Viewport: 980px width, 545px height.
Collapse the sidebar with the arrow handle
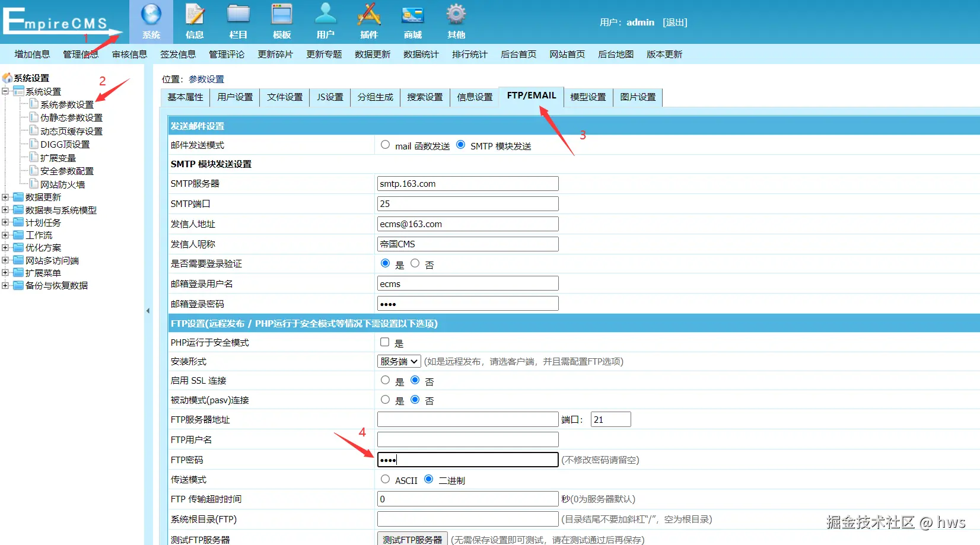[148, 311]
